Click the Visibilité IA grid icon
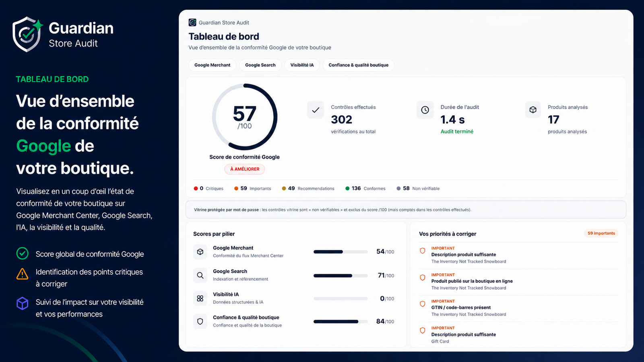644x362 pixels. coord(200,298)
